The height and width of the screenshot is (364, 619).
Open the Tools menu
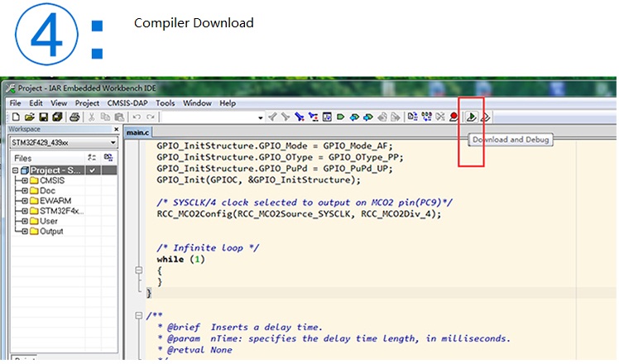[166, 103]
